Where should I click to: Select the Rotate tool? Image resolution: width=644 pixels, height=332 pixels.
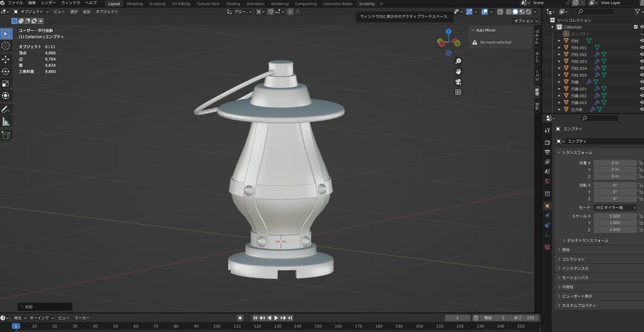pos(6,71)
